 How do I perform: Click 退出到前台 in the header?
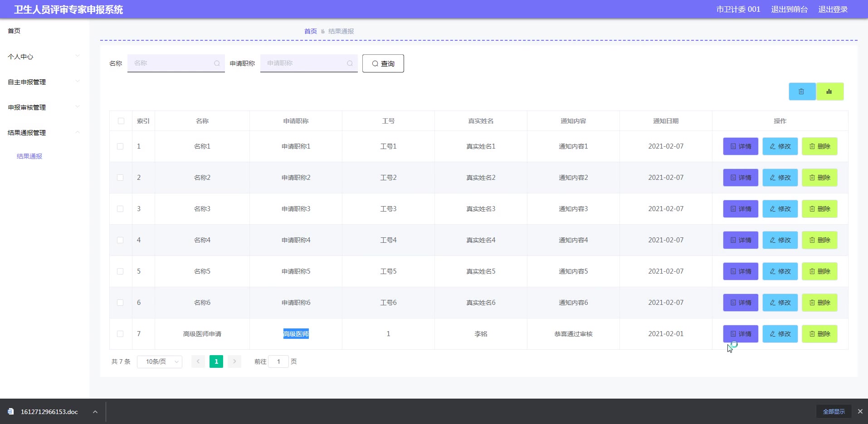tap(789, 9)
